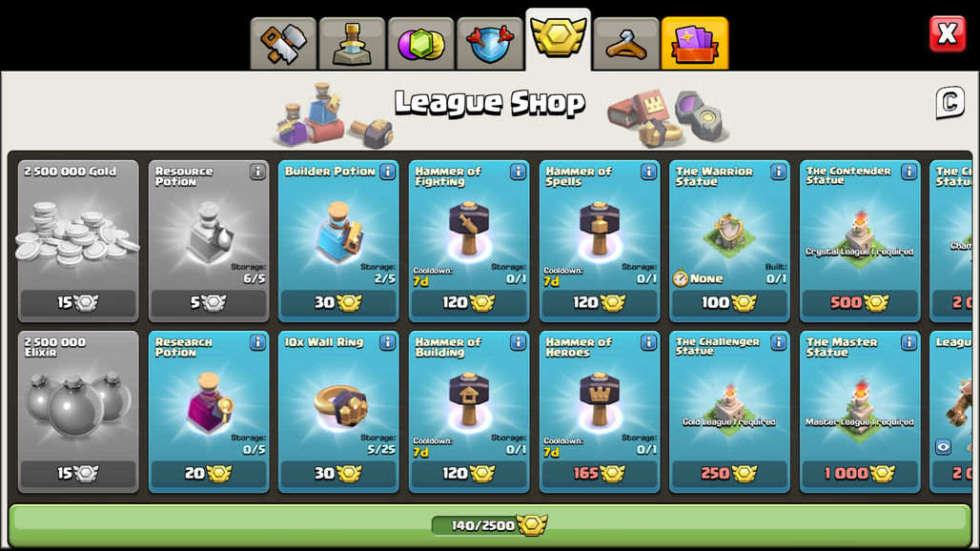Show Research Potion info details

click(257, 342)
